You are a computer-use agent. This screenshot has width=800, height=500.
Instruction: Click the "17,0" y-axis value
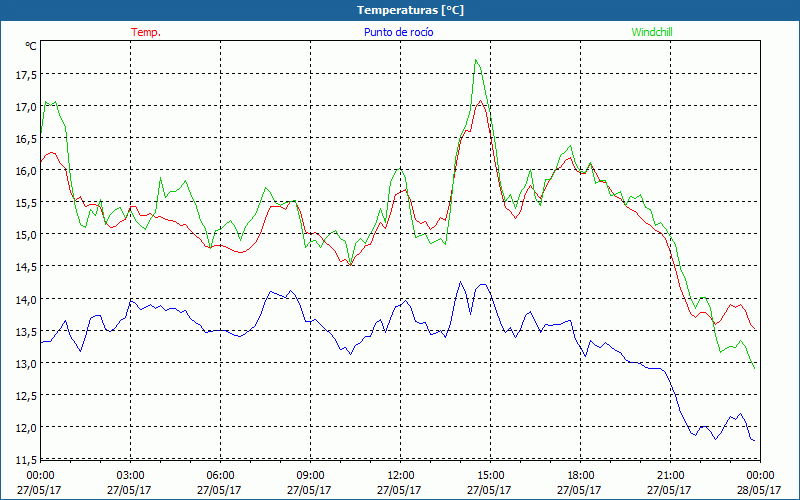click(x=26, y=107)
